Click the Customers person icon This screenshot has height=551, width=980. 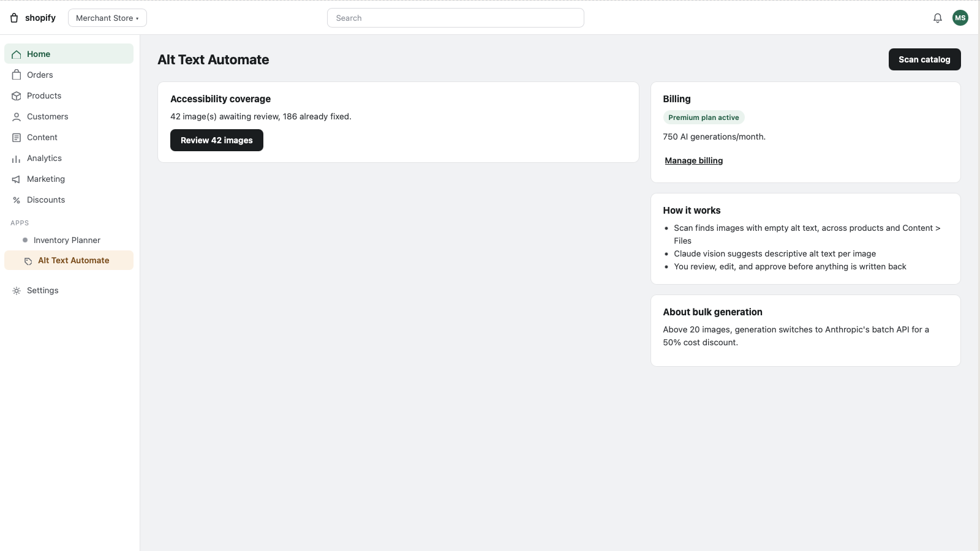point(17,117)
